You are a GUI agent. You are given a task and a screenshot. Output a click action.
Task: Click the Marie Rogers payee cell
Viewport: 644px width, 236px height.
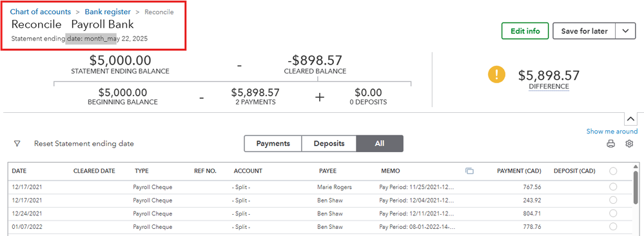click(x=335, y=187)
